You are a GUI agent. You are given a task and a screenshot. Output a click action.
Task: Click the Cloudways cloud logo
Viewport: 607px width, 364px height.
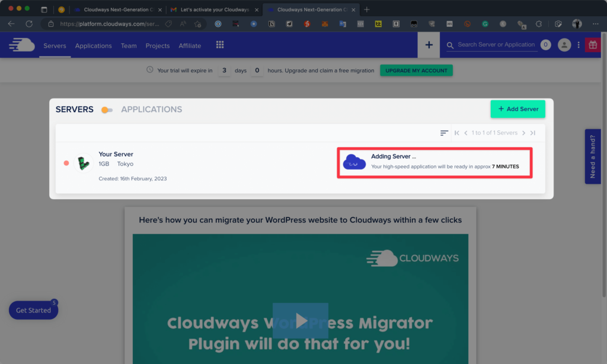22,45
